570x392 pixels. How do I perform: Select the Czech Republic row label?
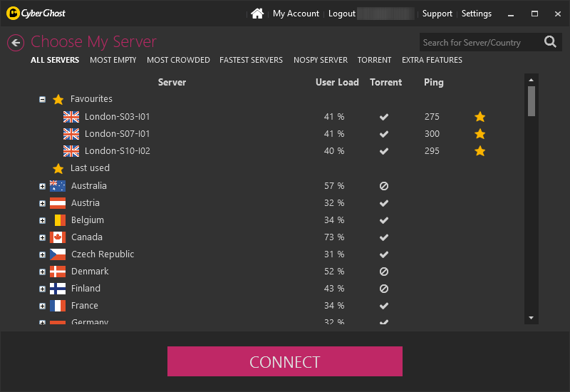[103, 254]
